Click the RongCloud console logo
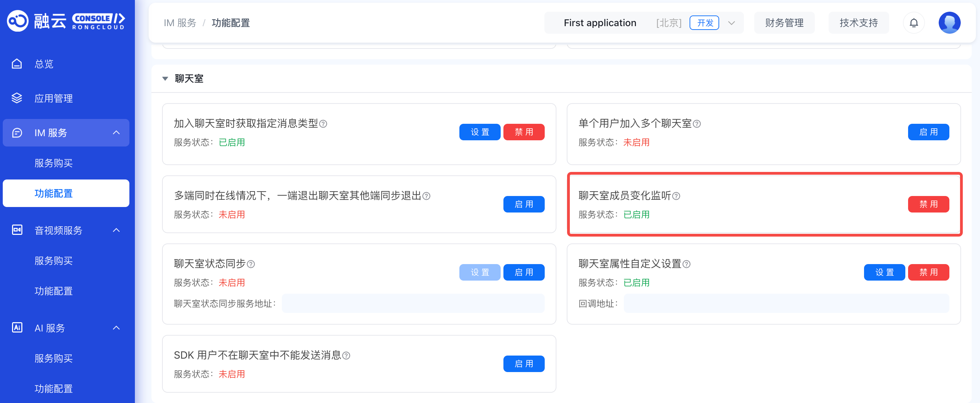Image resolution: width=980 pixels, height=403 pixels. (x=66, y=21)
